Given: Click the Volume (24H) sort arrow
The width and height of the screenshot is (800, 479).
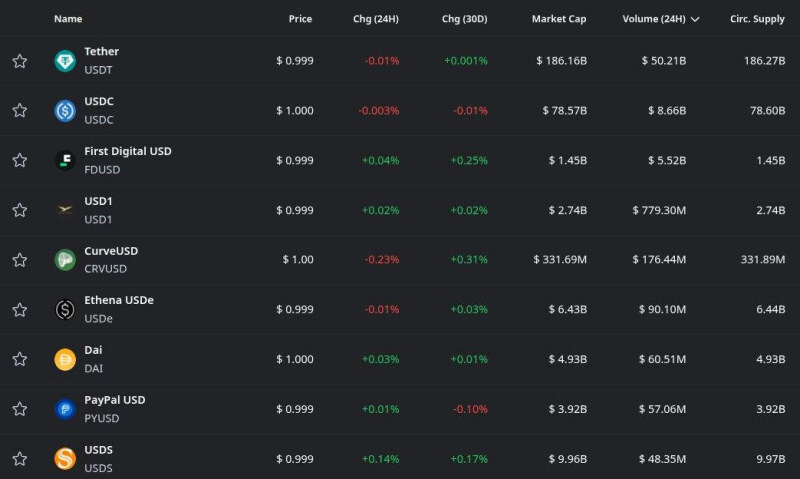Looking at the screenshot, I should coord(695,19).
